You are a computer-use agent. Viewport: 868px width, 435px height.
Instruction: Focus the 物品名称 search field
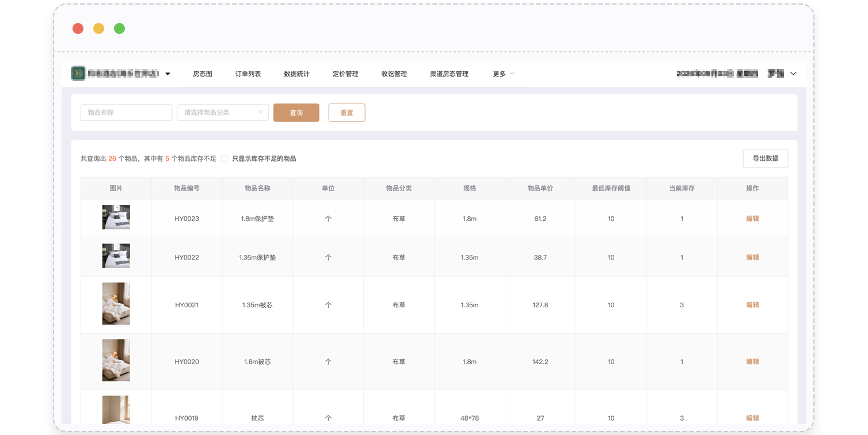point(127,112)
